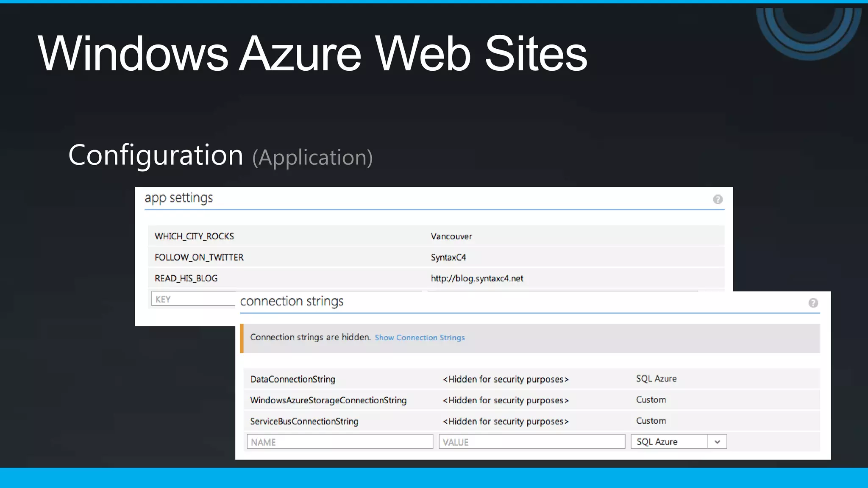Focus the connection string NAME field
Viewport: 868px width, 488px height.
click(x=340, y=441)
